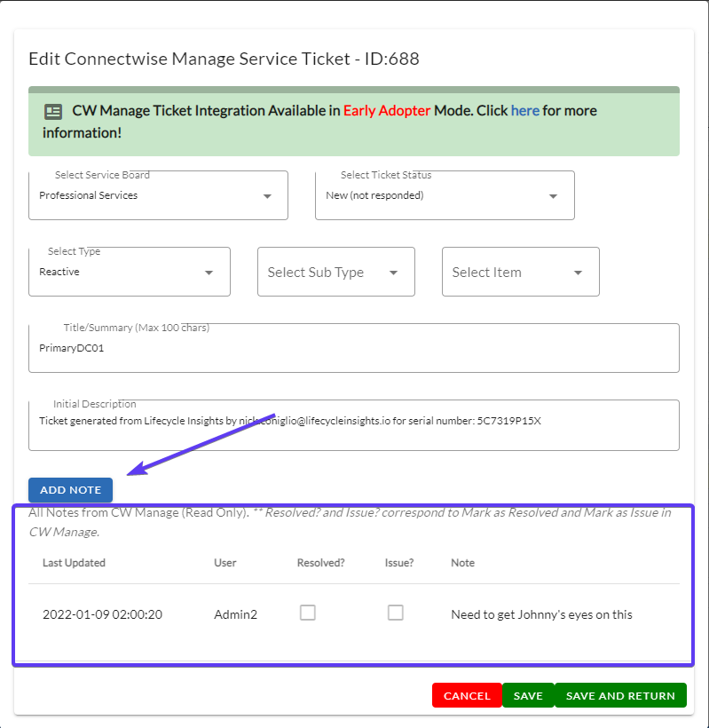Open the Select Type dropdown showing Reactive

(130, 272)
